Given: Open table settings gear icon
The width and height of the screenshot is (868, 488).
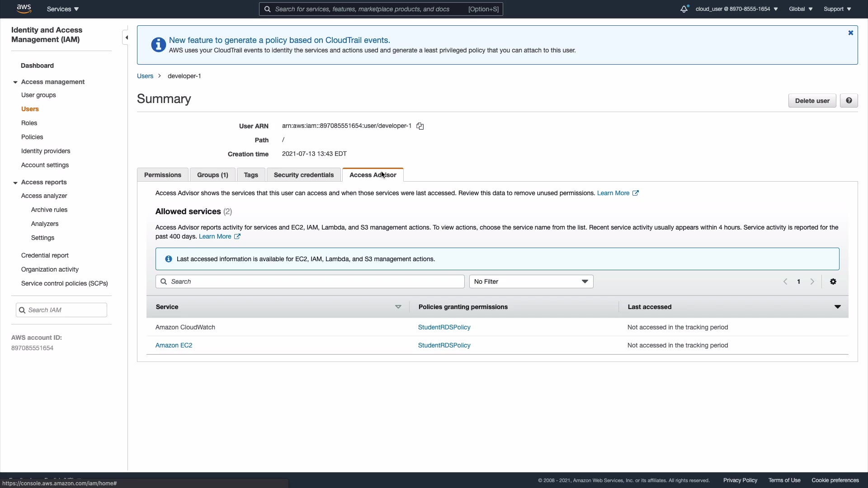Looking at the screenshot, I should coord(833,282).
